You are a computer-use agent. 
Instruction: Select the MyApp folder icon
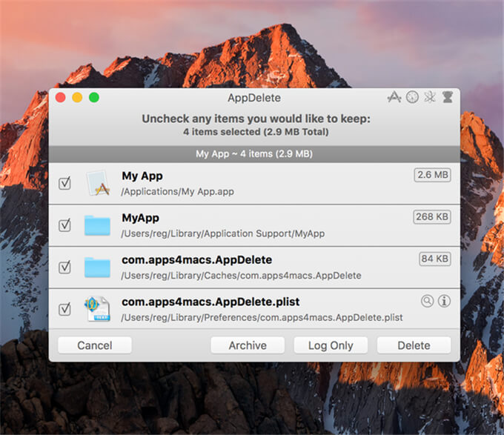point(97,225)
